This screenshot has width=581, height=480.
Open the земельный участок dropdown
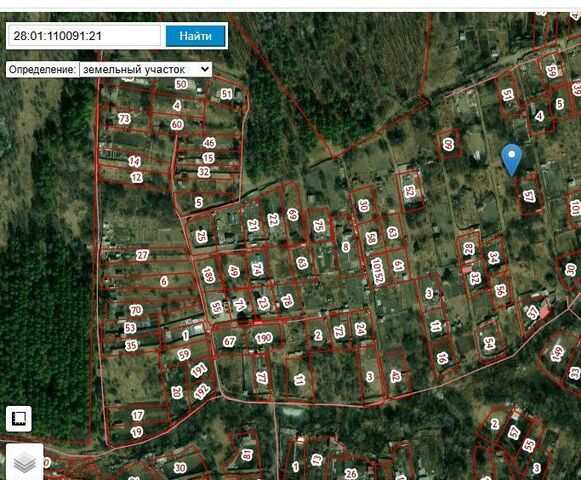coord(146,69)
